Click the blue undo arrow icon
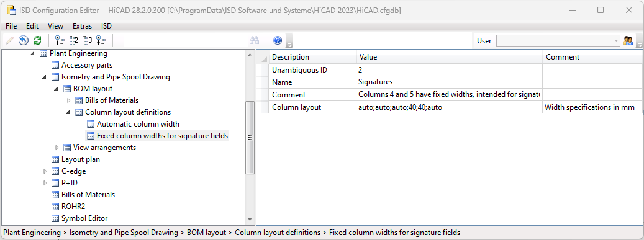Image resolution: width=644 pixels, height=240 pixels. tap(24, 40)
